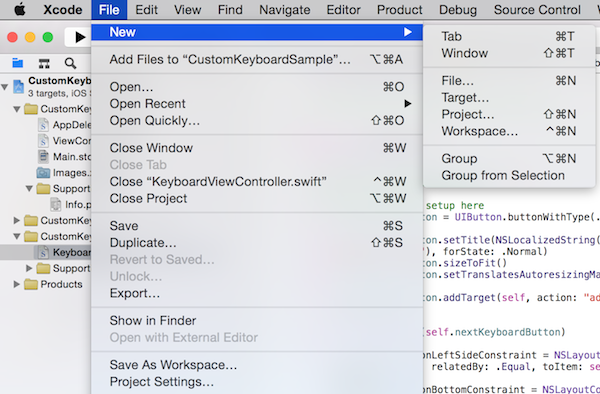Open the Find navigator magnifier icon
Screen dimensions: 600x394
click(x=70, y=63)
